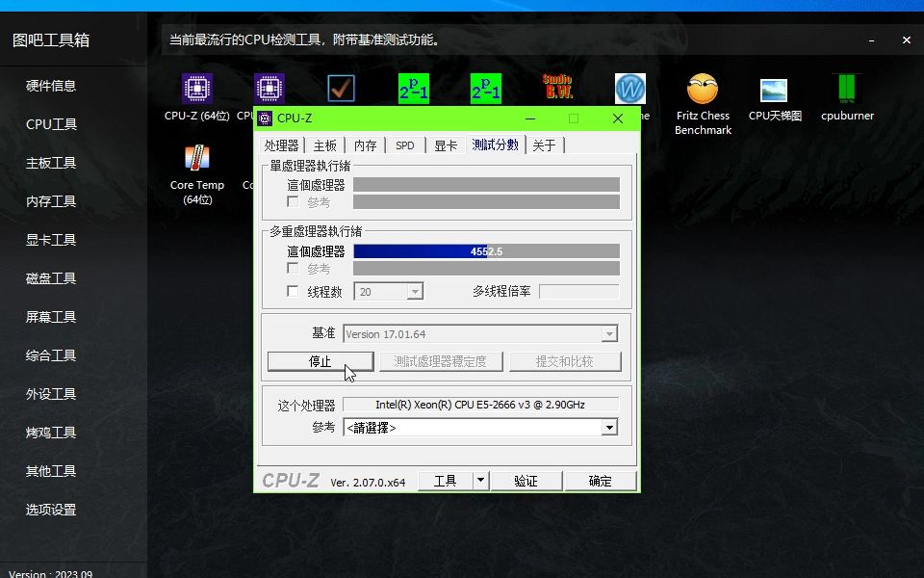This screenshot has width=924, height=578.
Task: Switch to 主板工具 sidebar section
Action: point(51,163)
